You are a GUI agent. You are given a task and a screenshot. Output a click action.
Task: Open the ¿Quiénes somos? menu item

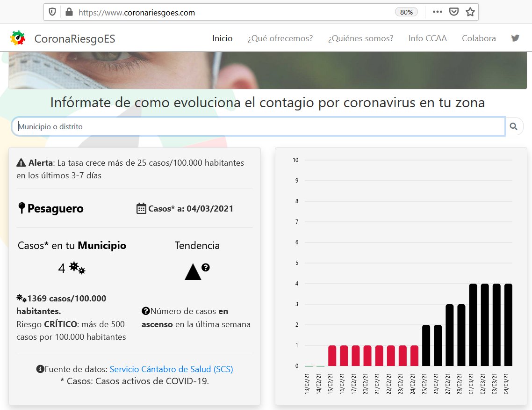tap(360, 38)
